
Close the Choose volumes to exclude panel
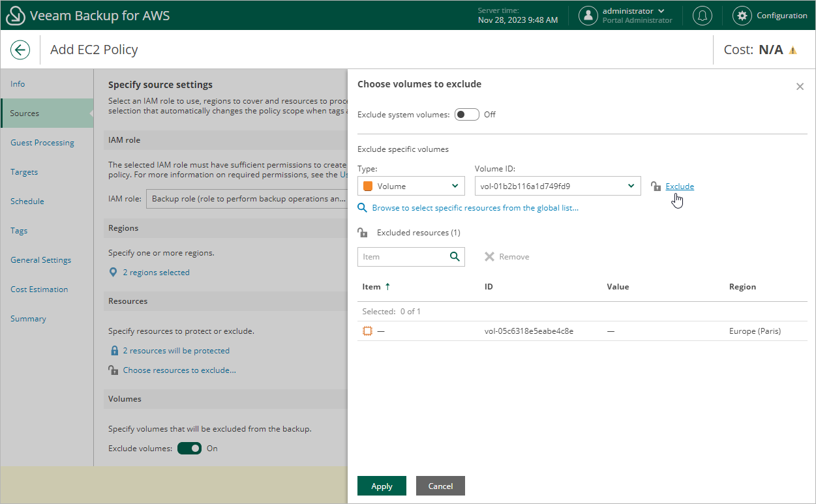click(x=800, y=86)
